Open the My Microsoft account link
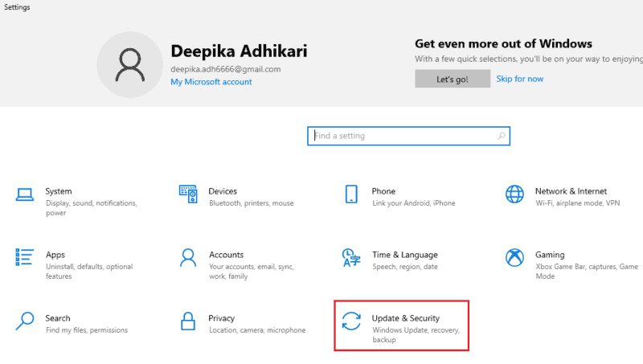643x364 pixels. (211, 82)
